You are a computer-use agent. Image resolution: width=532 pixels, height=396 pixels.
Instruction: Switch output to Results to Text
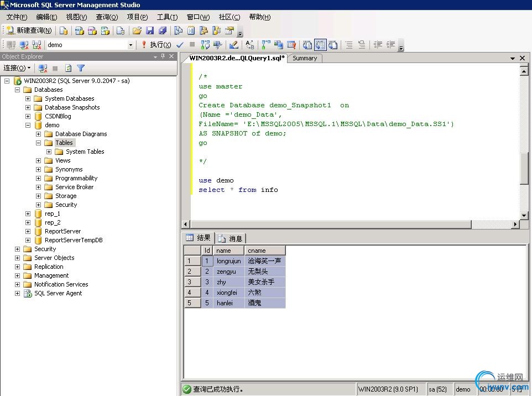pos(307,45)
